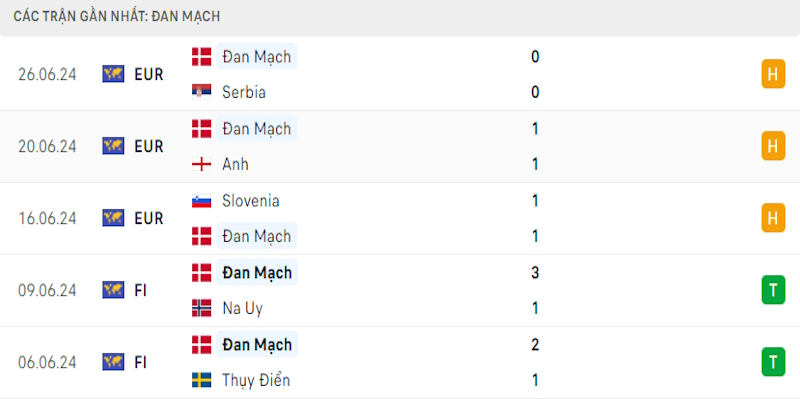Click the EUR competition icon for 20.06.24

coord(113,146)
